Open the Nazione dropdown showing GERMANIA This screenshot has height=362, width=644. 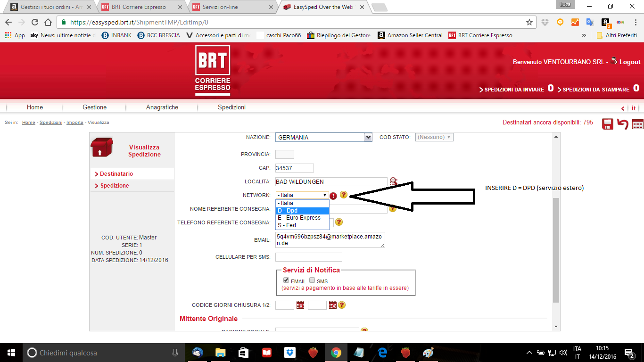[x=324, y=137]
